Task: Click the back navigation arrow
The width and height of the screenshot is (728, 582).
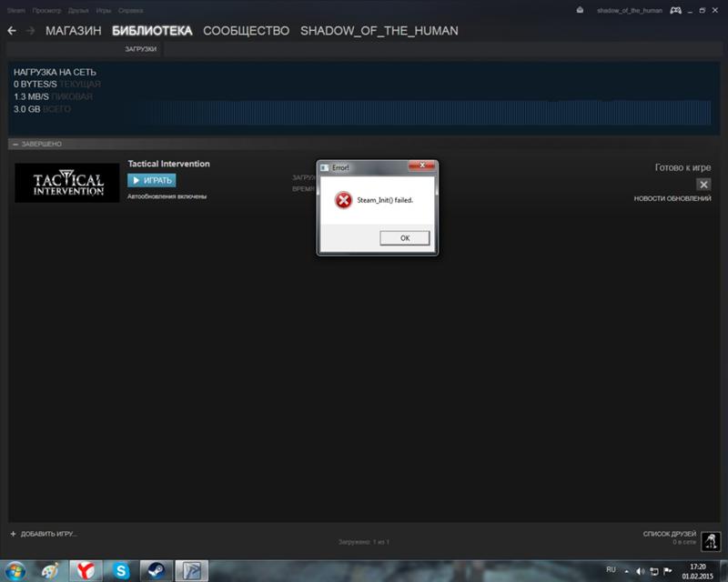Action: (12, 31)
